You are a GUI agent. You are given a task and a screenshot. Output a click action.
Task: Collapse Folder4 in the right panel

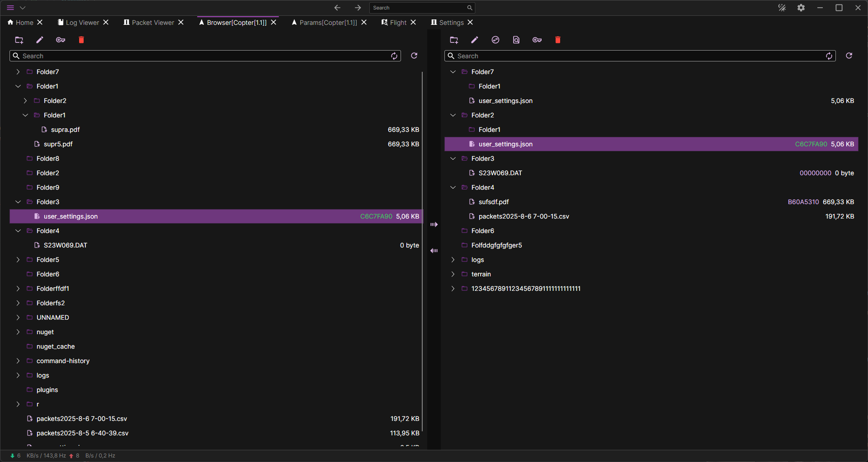click(453, 187)
